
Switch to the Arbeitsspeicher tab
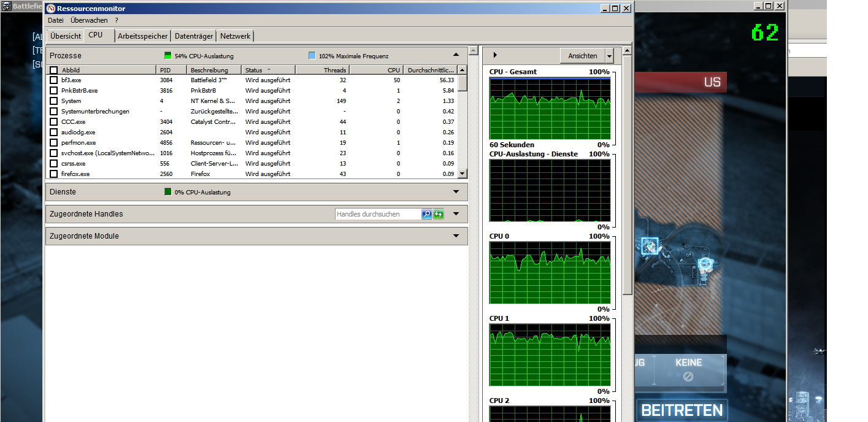143,36
